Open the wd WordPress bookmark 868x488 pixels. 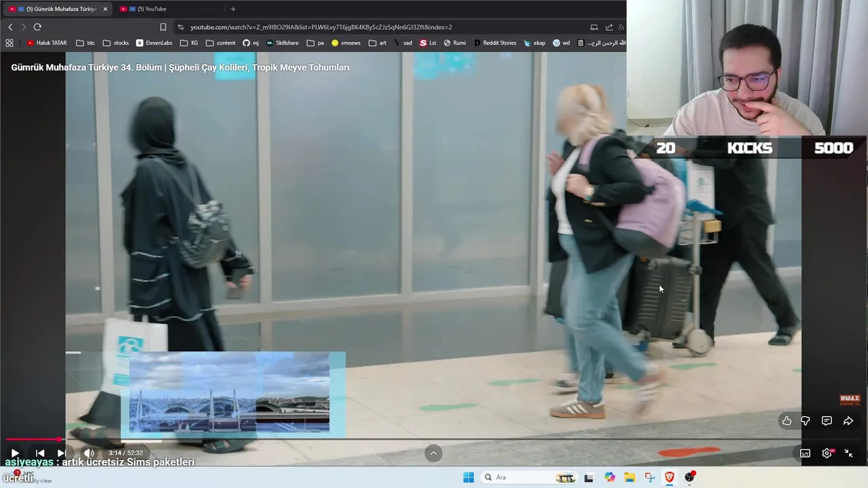pyautogui.click(x=561, y=43)
